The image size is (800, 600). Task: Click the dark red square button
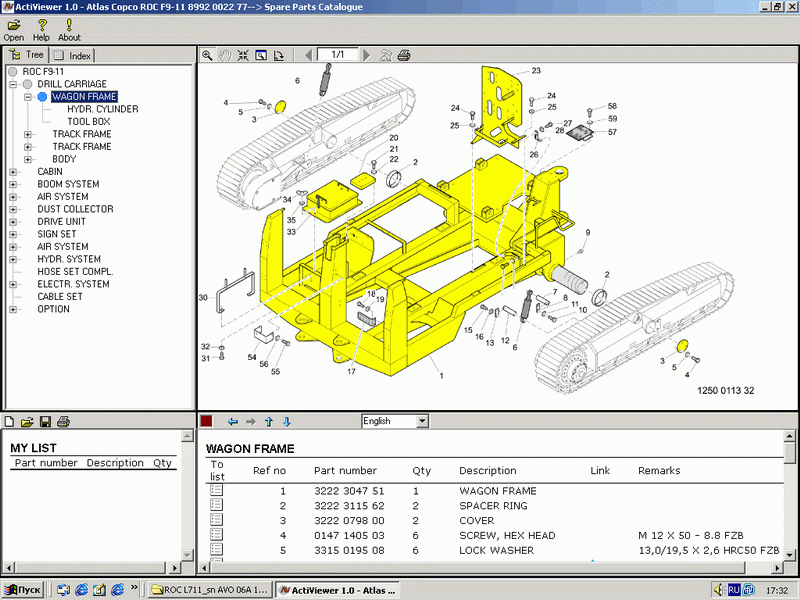206,422
